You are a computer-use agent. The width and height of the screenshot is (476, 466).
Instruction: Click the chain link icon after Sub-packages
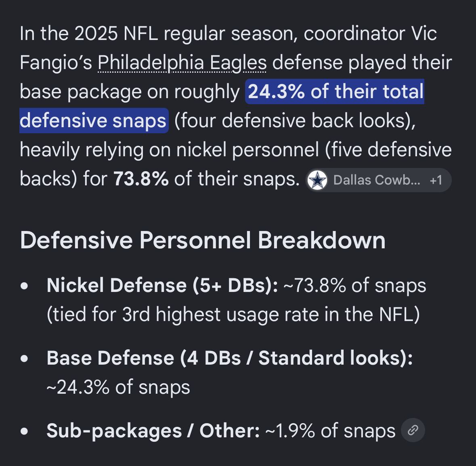coord(413,430)
